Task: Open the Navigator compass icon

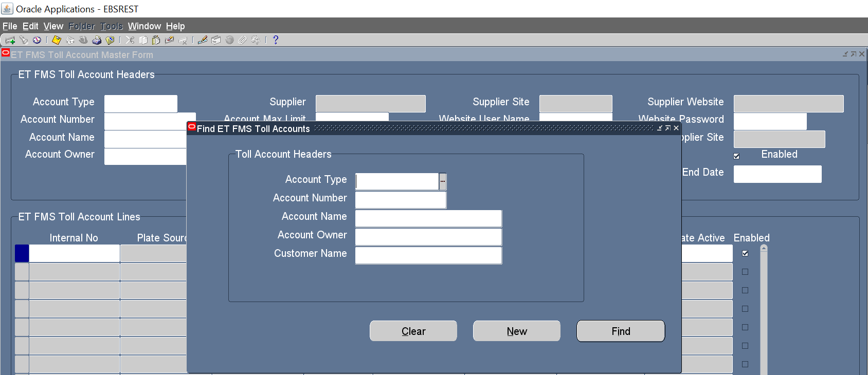Action: [37, 40]
